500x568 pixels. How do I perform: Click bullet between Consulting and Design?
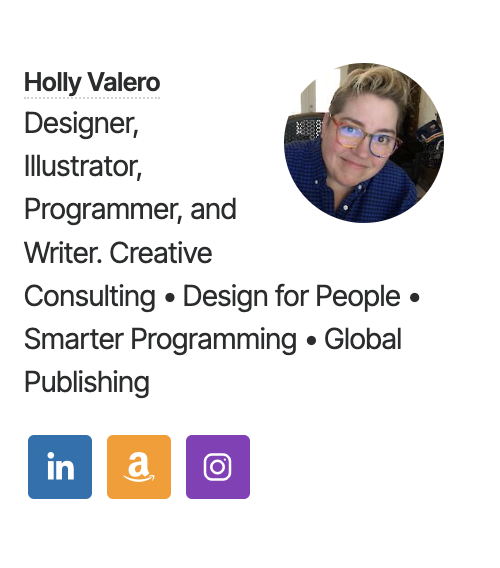point(170,298)
